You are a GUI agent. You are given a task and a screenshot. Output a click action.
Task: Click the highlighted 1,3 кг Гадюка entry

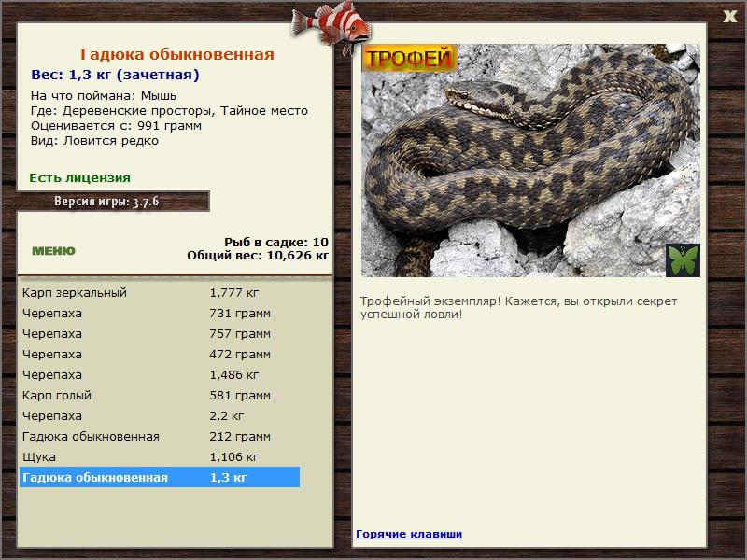160,477
